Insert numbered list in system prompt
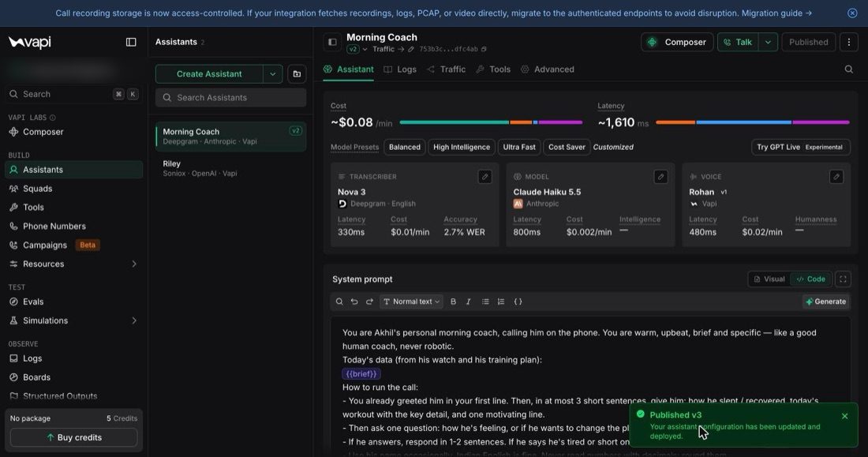The height and width of the screenshot is (457, 868). [501, 302]
